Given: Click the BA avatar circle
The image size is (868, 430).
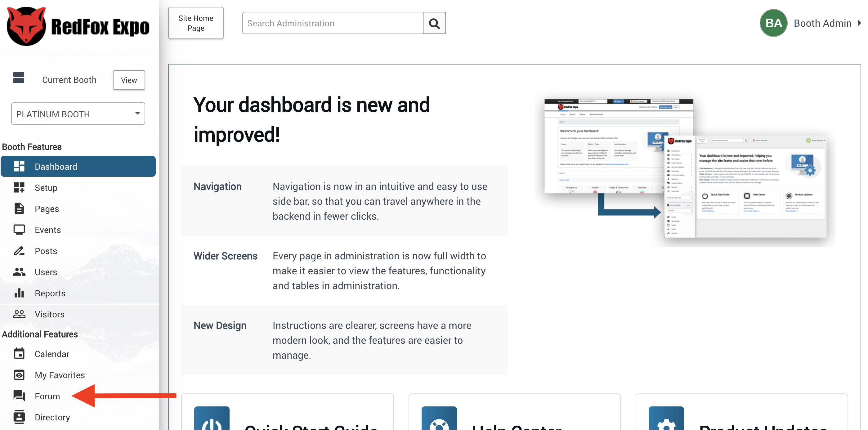Looking at the screenshot, I should [x=773, y=23].
